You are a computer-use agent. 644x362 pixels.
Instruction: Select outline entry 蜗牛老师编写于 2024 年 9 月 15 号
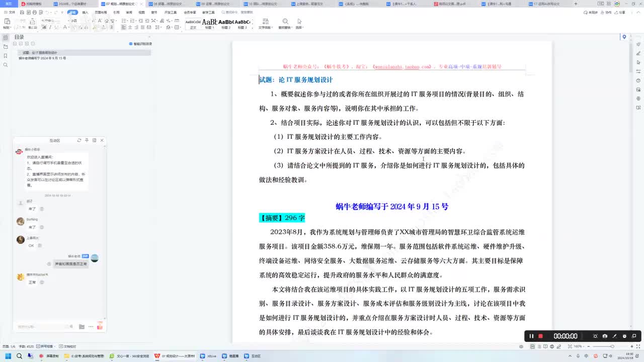[42, 58]
